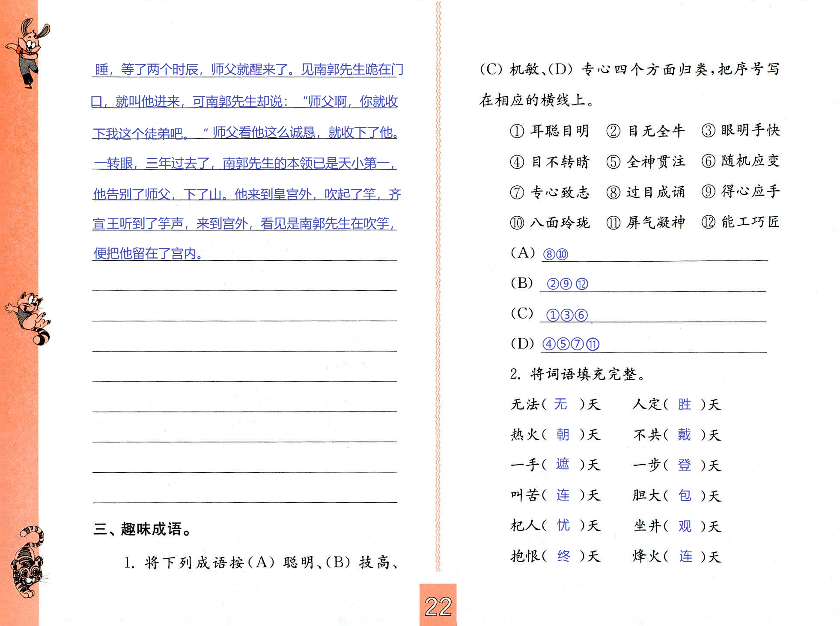The width and height of the screenshot is (840, 626).
Task: Click the answer ②⑨⑫ on line (B)
Action: (x=568, y=284)
